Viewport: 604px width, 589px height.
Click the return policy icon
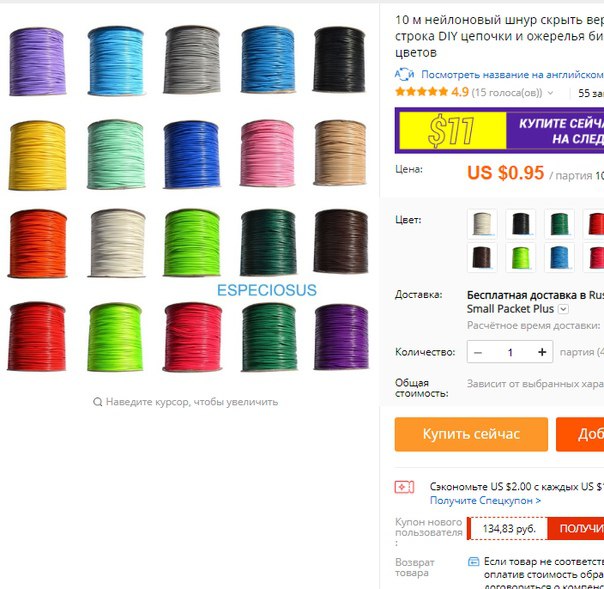[473, 562]
